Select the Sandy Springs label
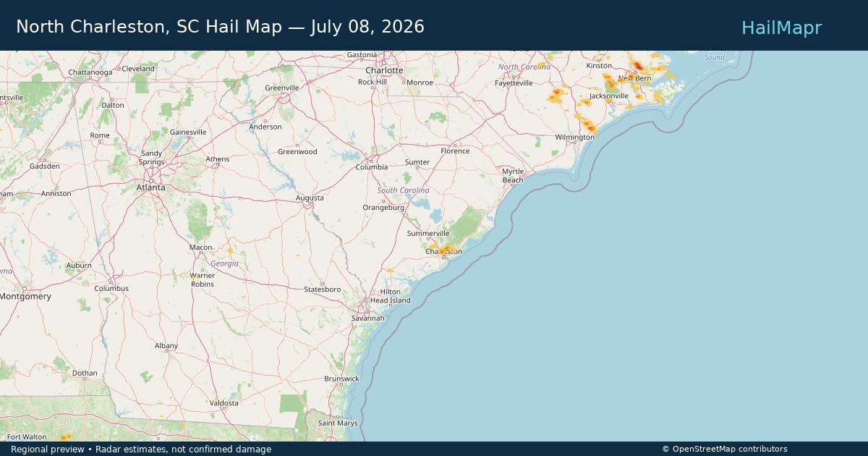This screenshot has width=868, height=456. click(152, 158)
